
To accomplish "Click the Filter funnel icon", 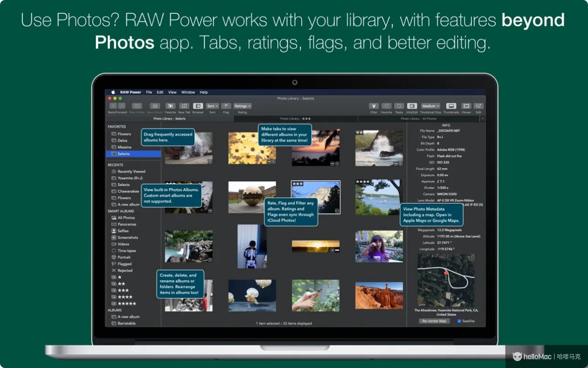I will click(x=374, y=106).
